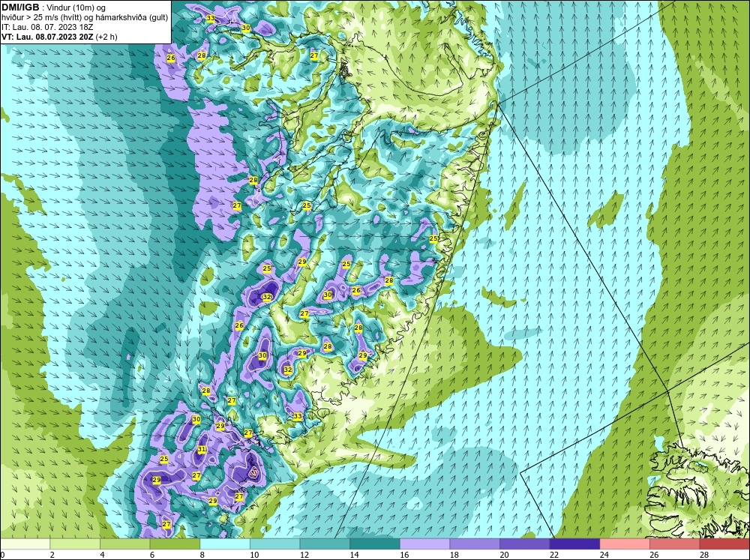Screen dimensions: 750x560
Task: Click the legend scale number '18'
Action: pyautogui.click(x=454, y=555)
